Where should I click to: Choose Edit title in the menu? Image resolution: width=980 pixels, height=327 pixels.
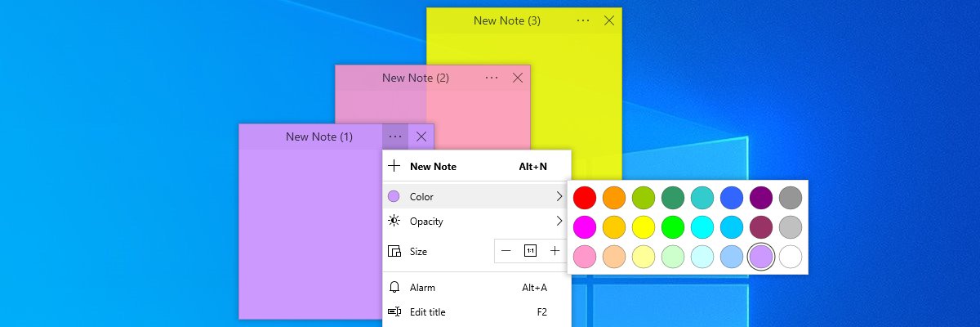coord(476,311)
